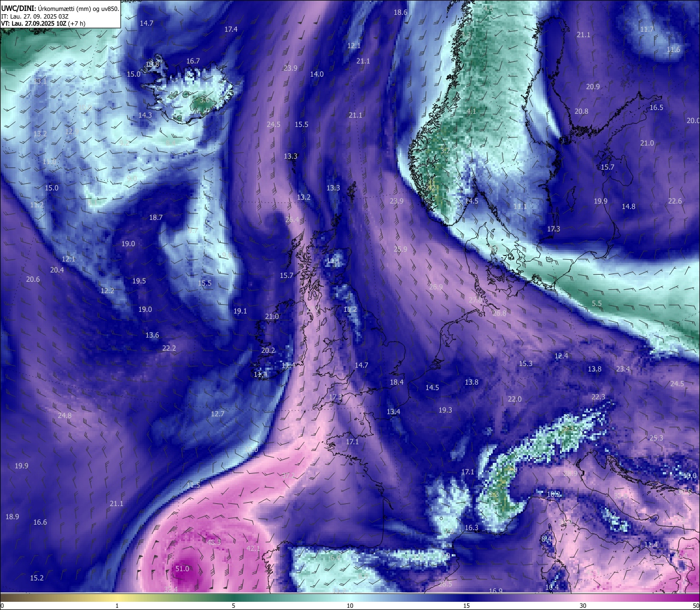The image size is (700, 610).
Task: Click the 12.4 value label
Action: point(561,356)
